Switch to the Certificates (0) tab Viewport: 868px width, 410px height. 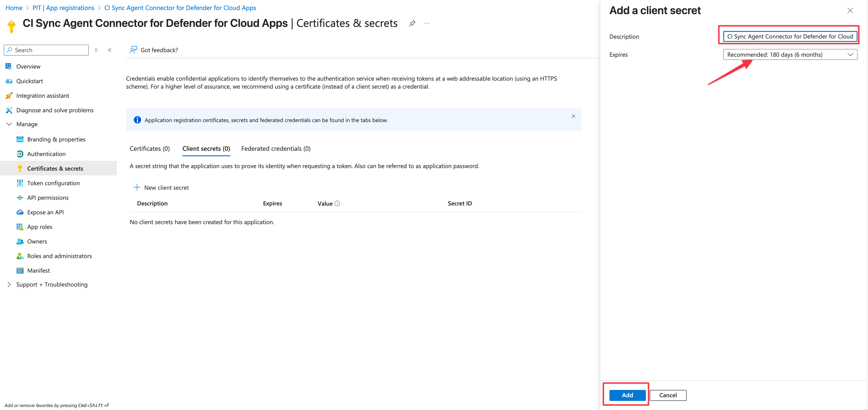(x=150, y=149)
